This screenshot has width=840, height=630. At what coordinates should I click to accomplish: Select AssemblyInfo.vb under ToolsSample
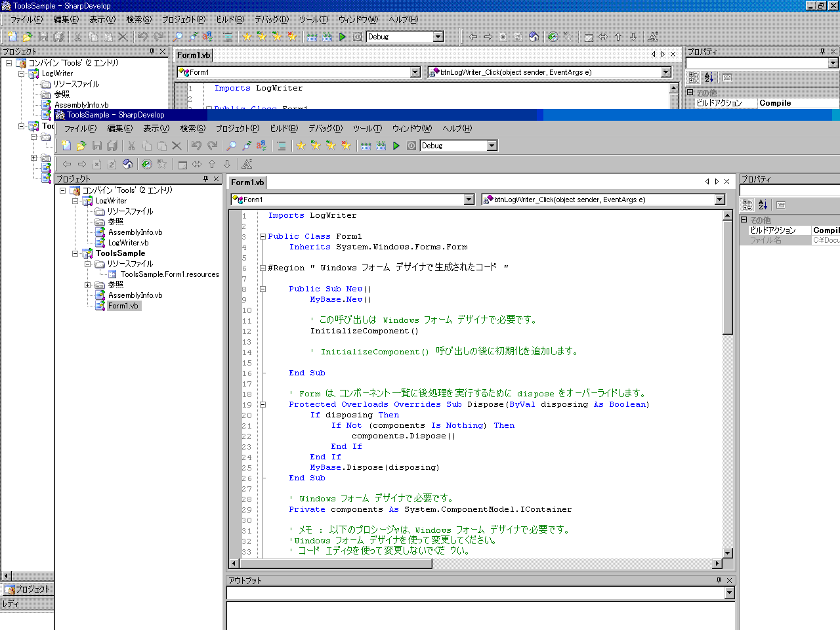(135, 295)
